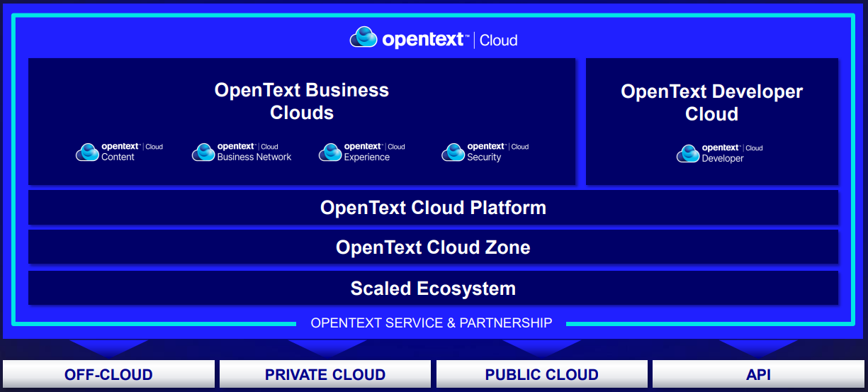Image resolution: width=868 pixels, height=392 pixels.
Task: Select the Developer cloud icon
Action: (688, 153)
